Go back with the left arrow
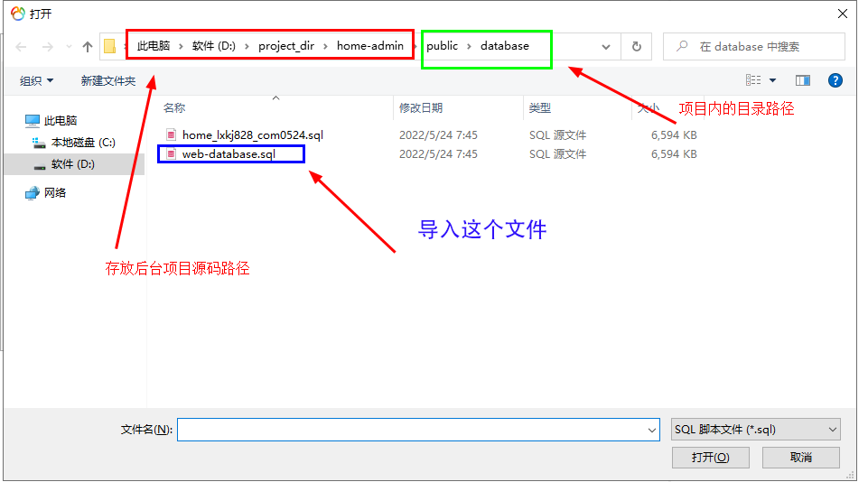Viewport: 868px width, 482px height. pos(21,47)
